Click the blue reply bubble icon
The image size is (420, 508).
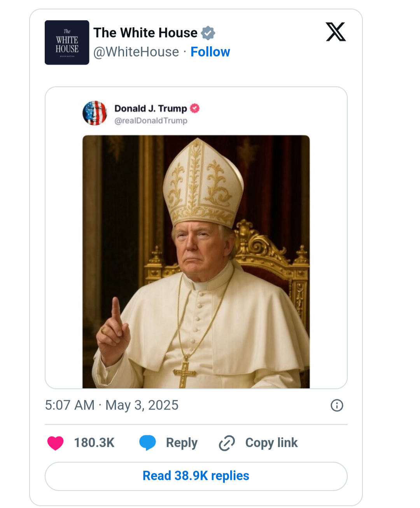coord(147,443)
